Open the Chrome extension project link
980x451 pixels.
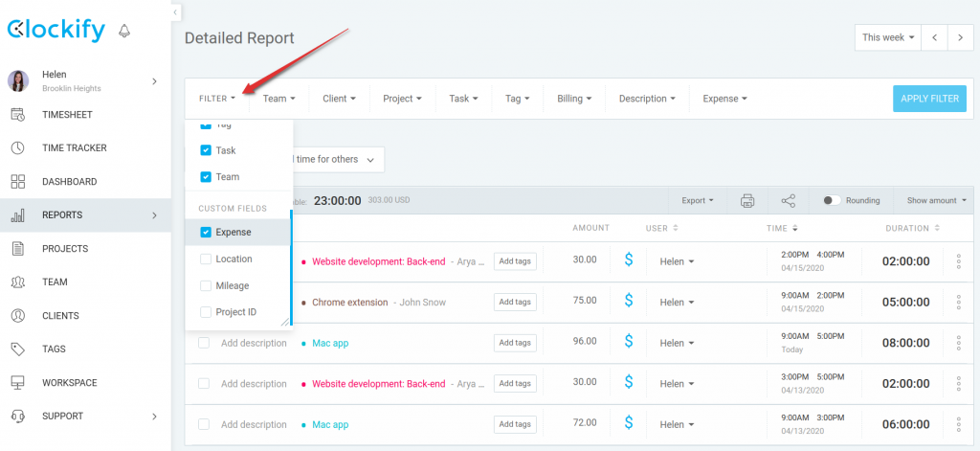pyautogui.click(x=350, y=303)
